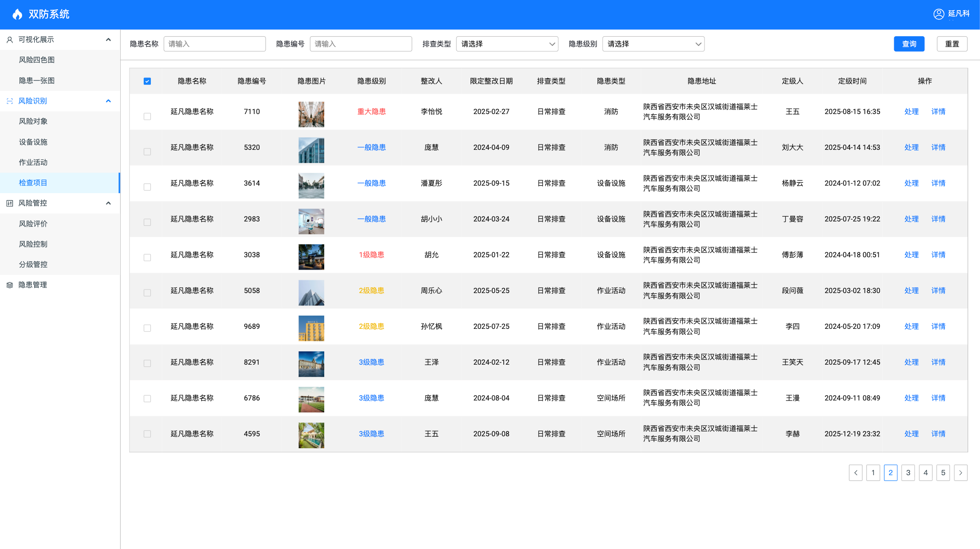Check the row with code 7110

[x=147, y=116]
